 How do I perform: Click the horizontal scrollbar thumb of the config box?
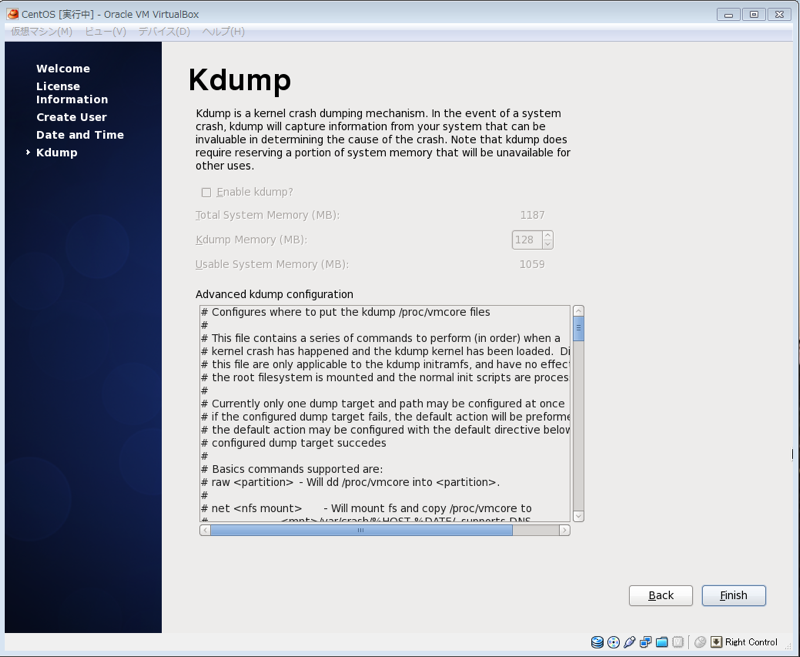tap(361, 530)
